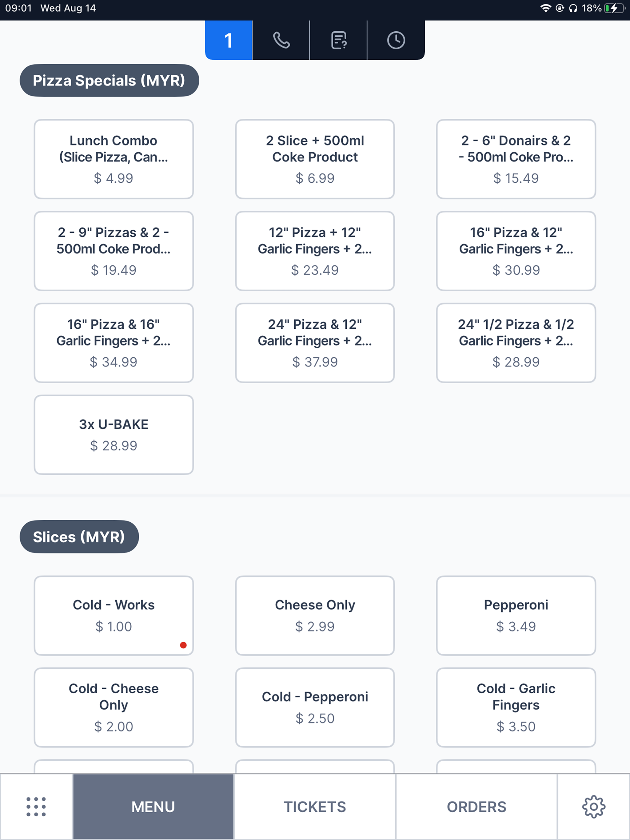Select the MENU tab
This screenshot has width=630, height=840.
(153, 806)
